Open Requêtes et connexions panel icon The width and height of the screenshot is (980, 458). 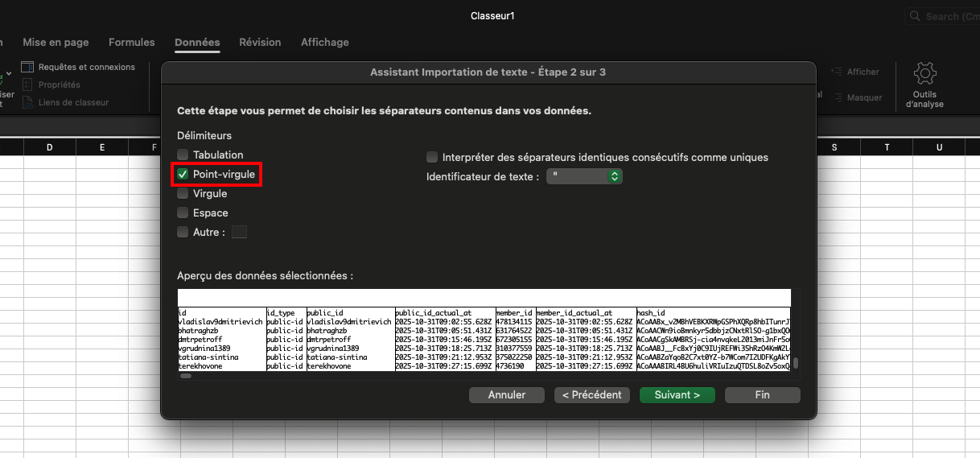click(x=28, y=67)
